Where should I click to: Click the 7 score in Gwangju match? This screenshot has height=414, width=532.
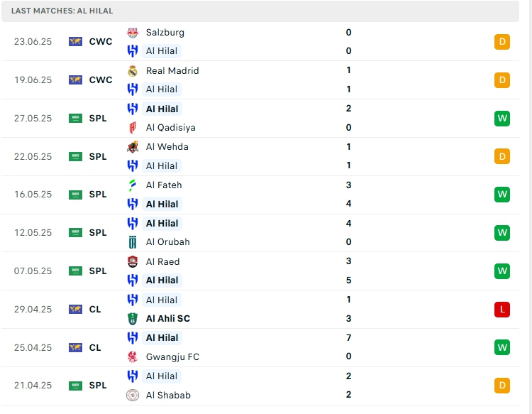pyautogui.click(x=349, y=338)
